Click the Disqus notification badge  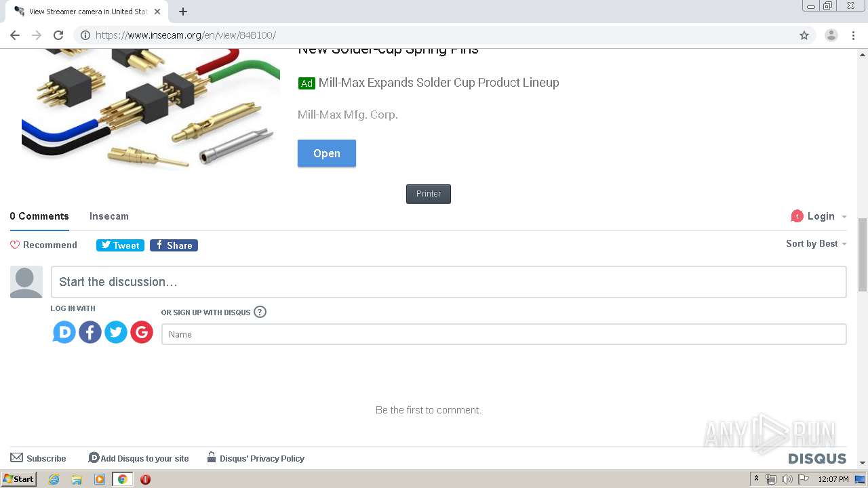797,216
